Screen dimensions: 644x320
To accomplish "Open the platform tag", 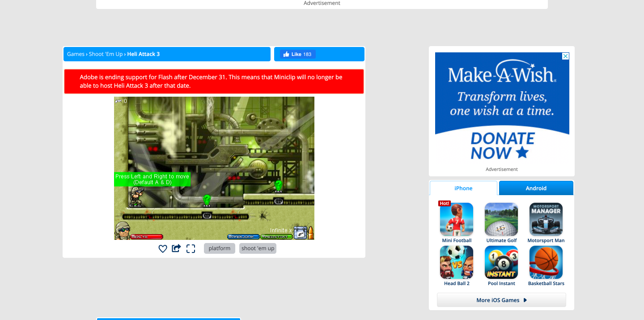I will tap(220, 248).
